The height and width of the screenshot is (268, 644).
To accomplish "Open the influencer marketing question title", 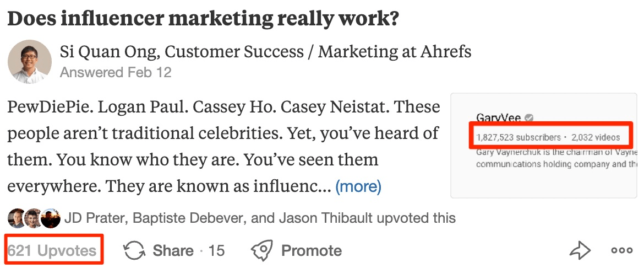I will (203, 18).
